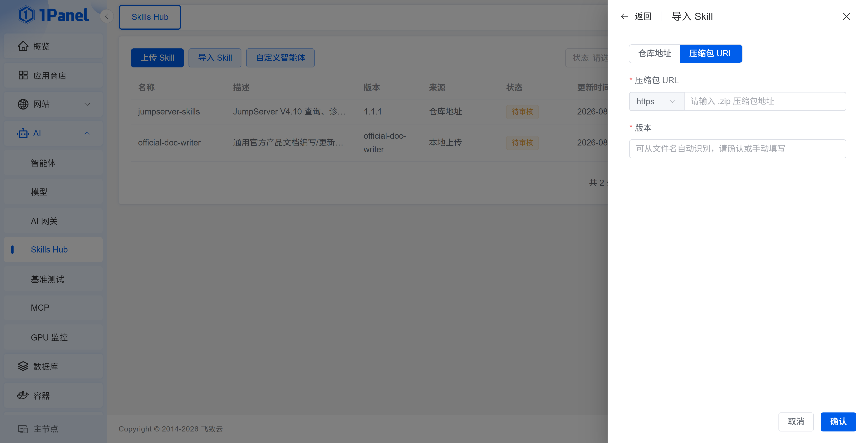Image resolution: width=868 pixels, height=443 pixels.
Task: Select the 压缩包 URL option
Action: pyautogui.click(x=711, y=54)
